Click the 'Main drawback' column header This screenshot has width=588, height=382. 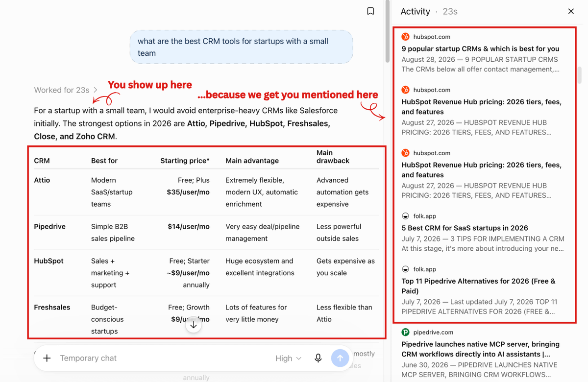coord(333,157)
